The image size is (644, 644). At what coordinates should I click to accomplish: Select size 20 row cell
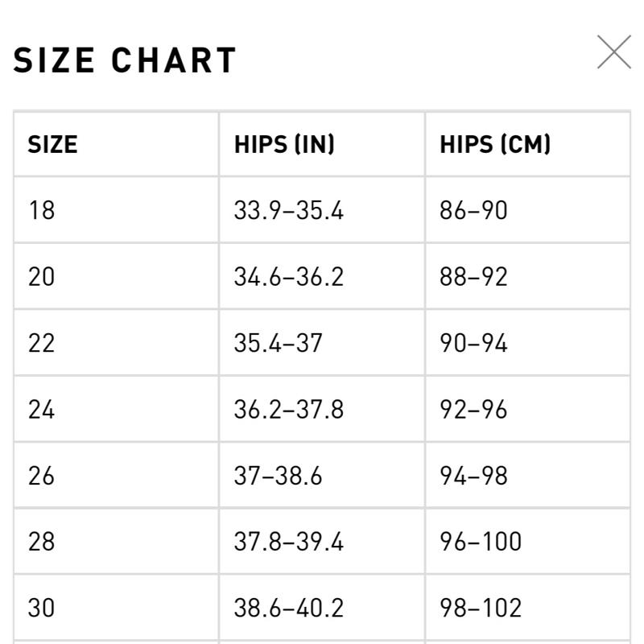point(116,276)
